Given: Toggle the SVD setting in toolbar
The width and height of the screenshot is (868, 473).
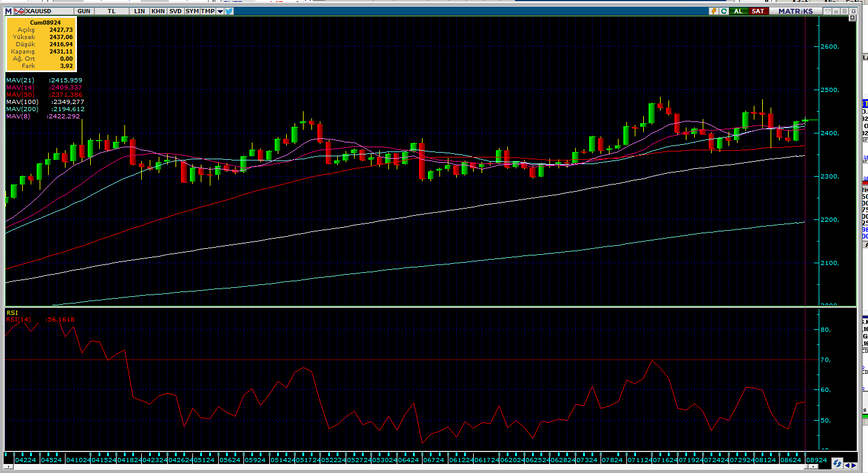Looking at the screenshot, I should tap(175, 11).
